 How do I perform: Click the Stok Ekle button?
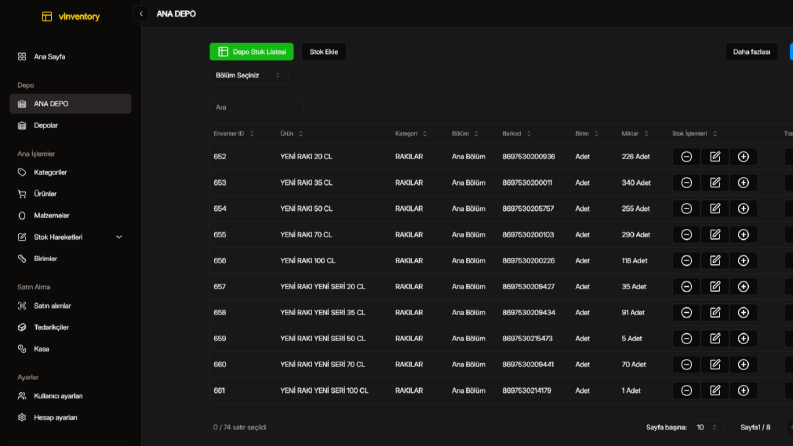point(324,52)
